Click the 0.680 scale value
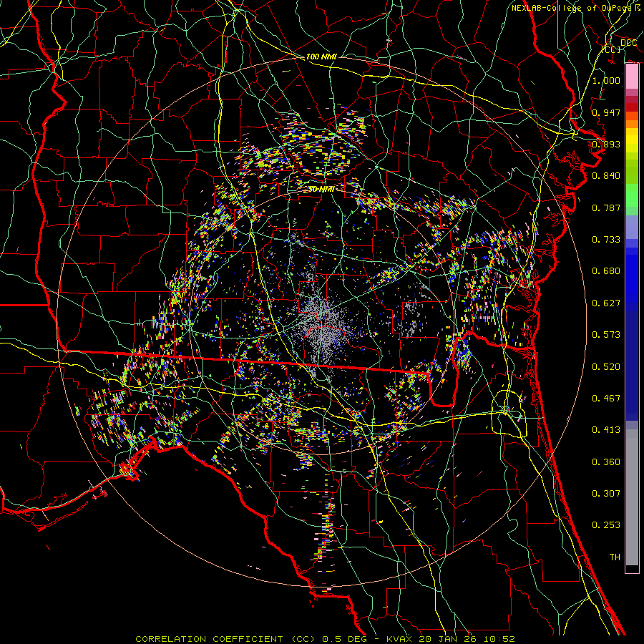 tap(606, 271)
